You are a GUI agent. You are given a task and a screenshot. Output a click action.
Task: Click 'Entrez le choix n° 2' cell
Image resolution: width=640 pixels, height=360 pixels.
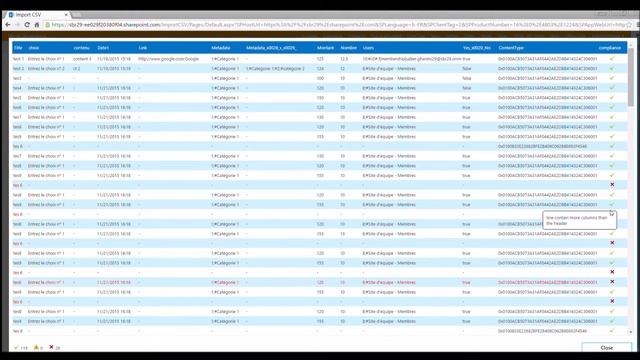[x=46, y=69]
